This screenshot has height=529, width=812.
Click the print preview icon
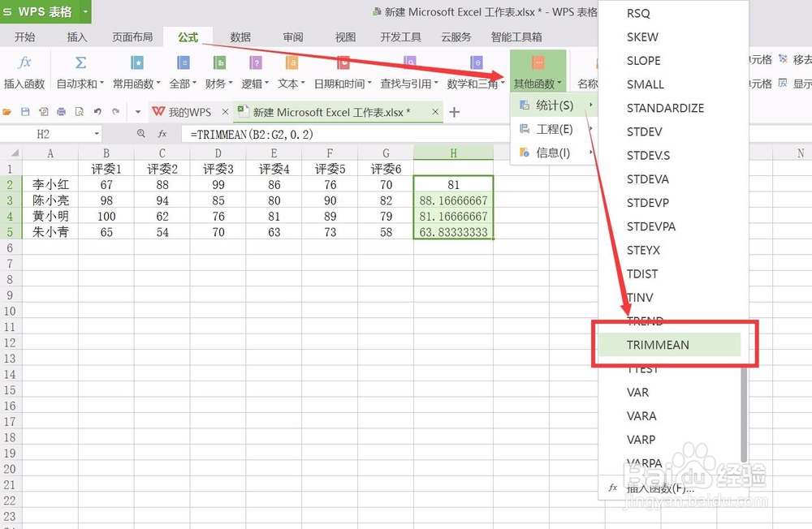(x=80, y=112)
